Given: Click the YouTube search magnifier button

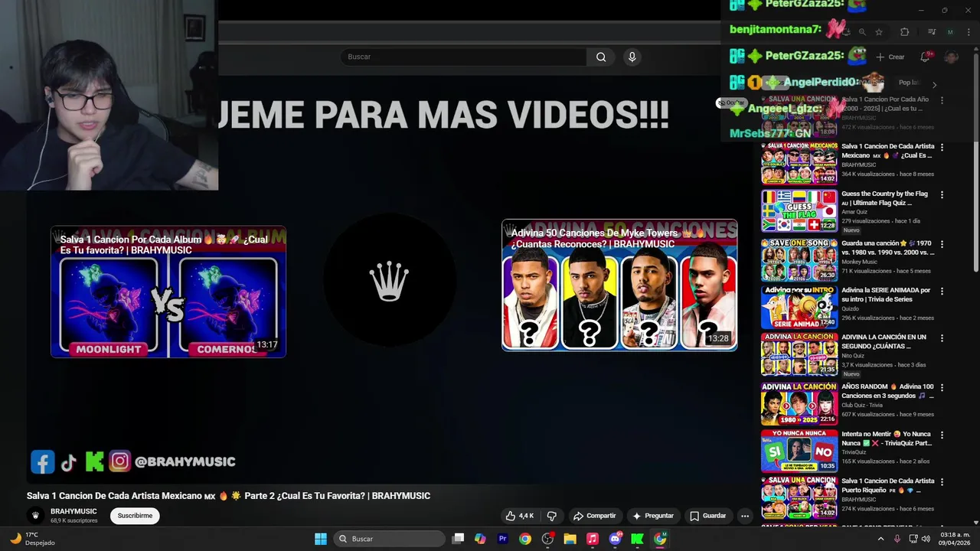Looking at the screenshot, I should tap(601, 57).
